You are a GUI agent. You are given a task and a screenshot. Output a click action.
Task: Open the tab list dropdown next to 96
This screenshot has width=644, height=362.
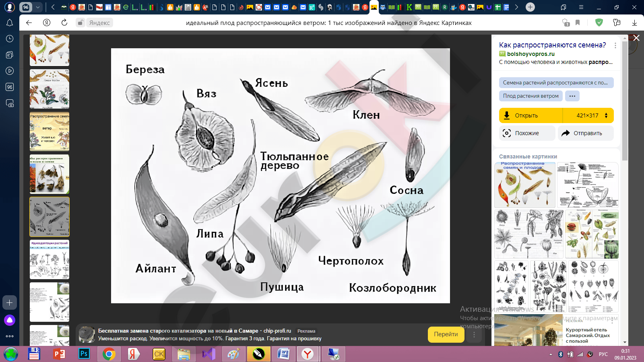[37, 7]
